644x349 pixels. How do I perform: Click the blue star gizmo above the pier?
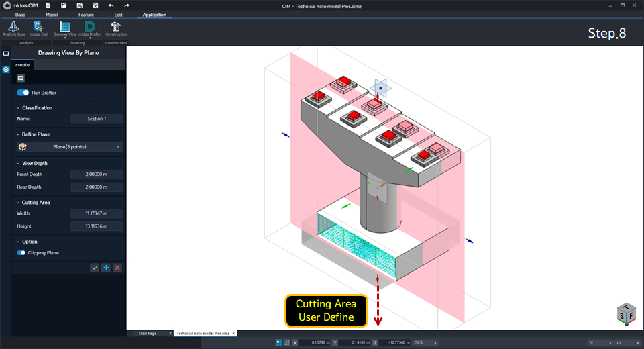381,88
